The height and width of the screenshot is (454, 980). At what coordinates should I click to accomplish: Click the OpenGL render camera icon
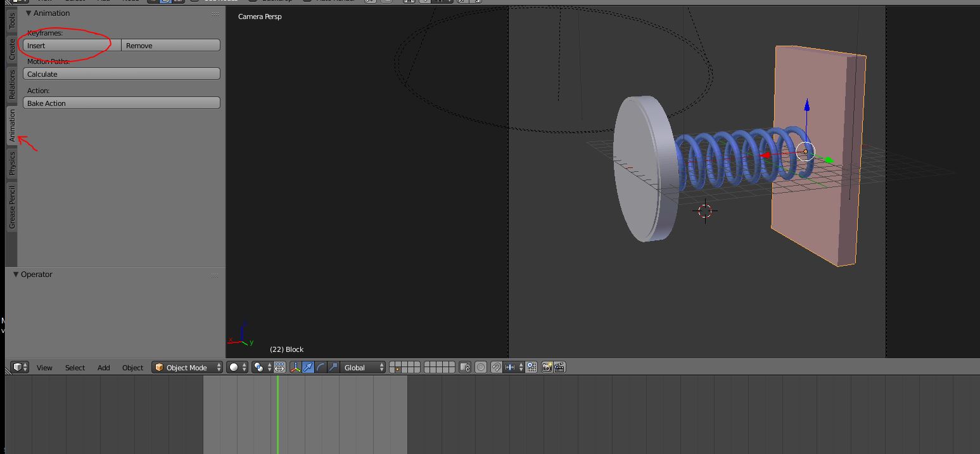547,368
